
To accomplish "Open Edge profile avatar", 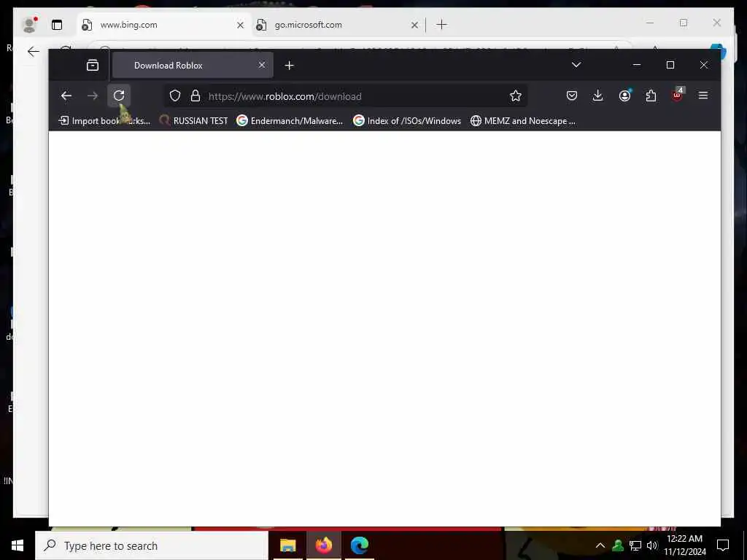I will (30, 25).
